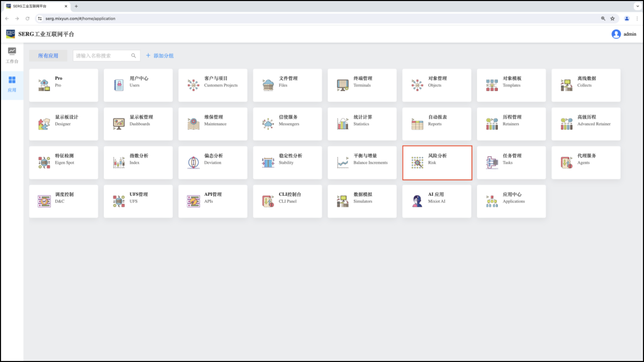The image size is (644, 362).
Task: Bookmark page with star icon
Action: (x=612, y=19)
